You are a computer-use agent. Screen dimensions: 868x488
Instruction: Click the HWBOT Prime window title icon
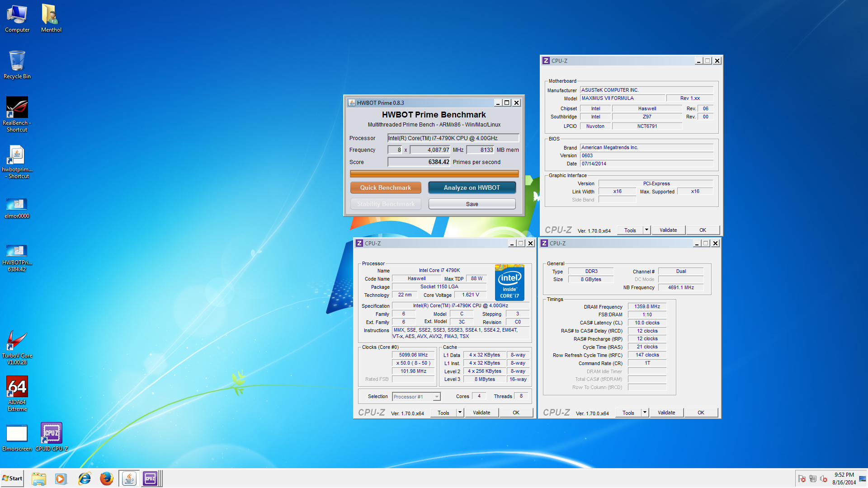352,103
